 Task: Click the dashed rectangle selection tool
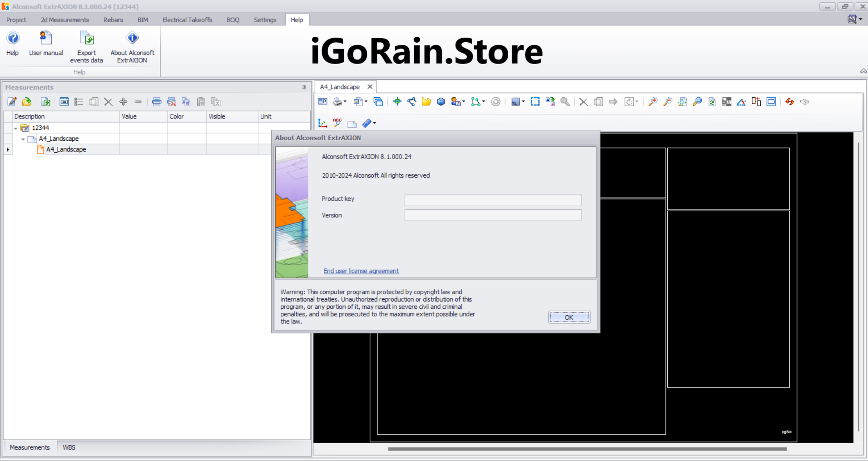535,102
